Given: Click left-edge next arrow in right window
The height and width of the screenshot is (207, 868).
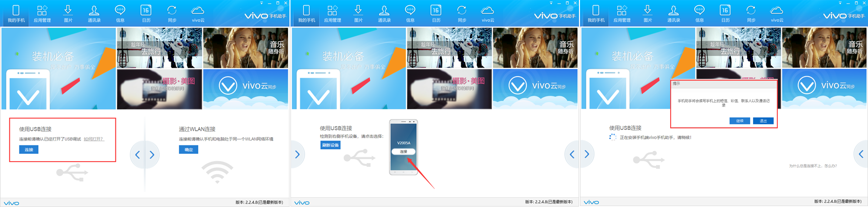Looking at the screenshot, I should tap(587, 155).
